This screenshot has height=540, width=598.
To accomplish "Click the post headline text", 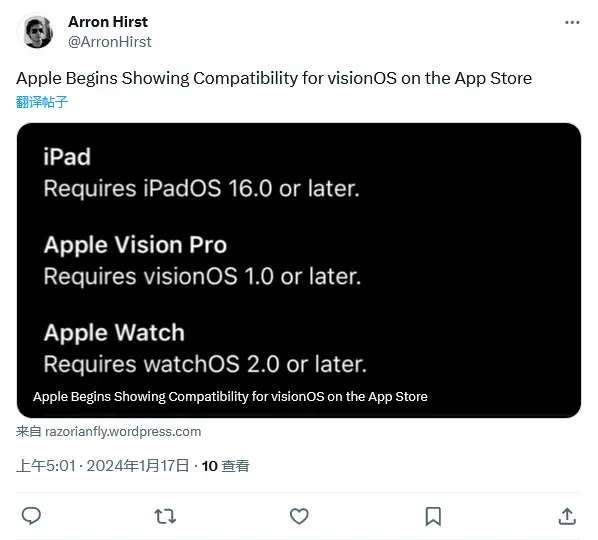I will coord(274,79).
